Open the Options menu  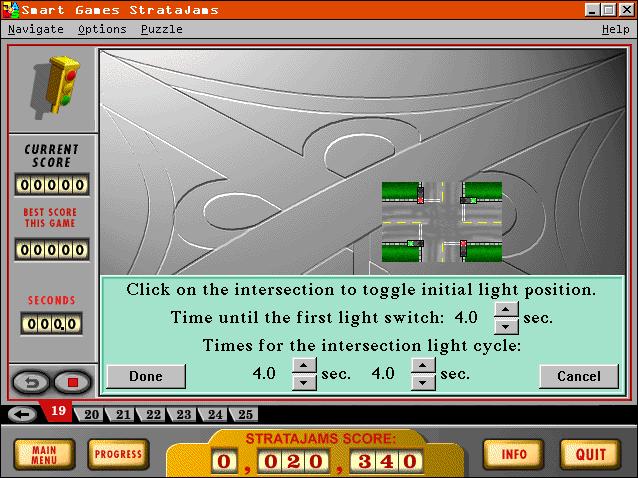pos(102,29)
